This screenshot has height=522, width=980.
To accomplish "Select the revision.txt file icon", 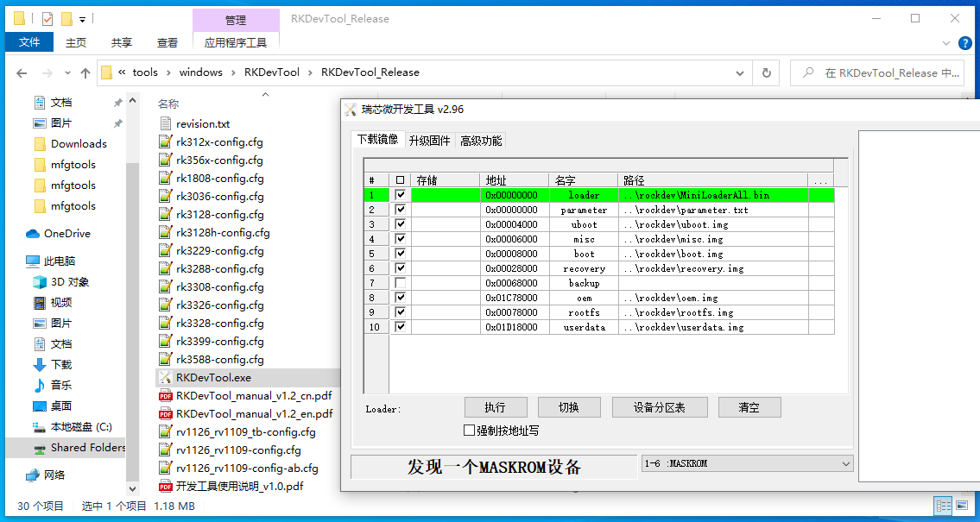I will click(166, 124).
